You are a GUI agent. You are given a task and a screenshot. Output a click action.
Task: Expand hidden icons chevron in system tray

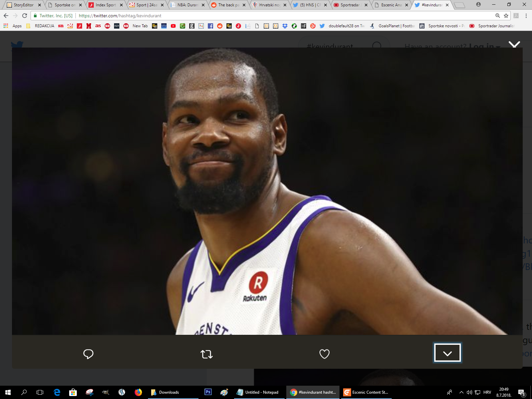(462, 392)
